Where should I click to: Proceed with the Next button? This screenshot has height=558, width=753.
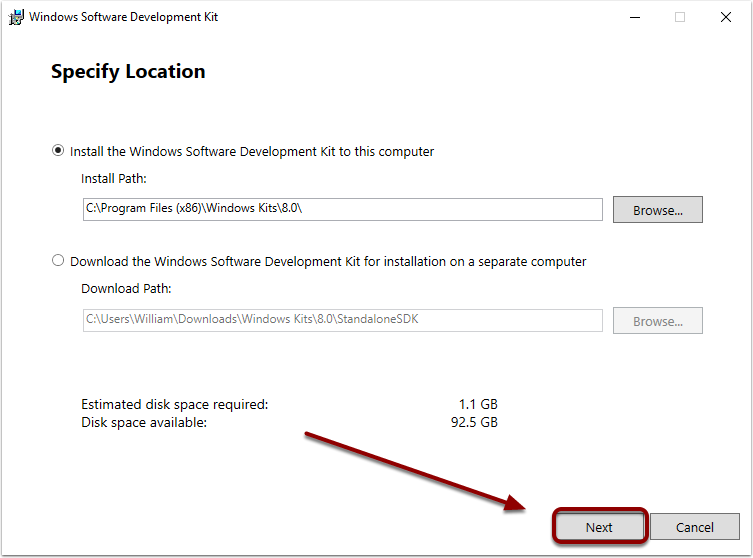pos(599,527)
